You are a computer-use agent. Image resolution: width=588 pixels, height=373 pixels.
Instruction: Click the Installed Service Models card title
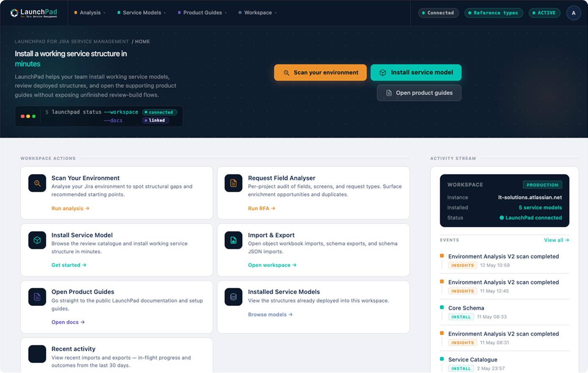(x=284, y=292)
